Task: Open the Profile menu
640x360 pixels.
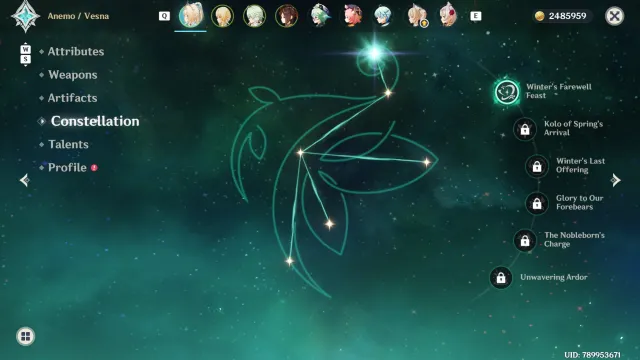Action: pos(67,168)
